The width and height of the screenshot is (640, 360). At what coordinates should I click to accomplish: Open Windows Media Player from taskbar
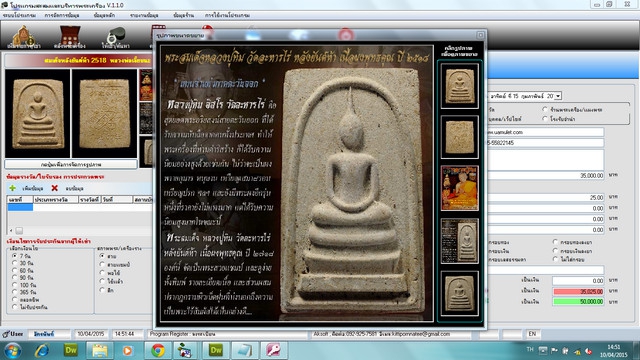127,351
